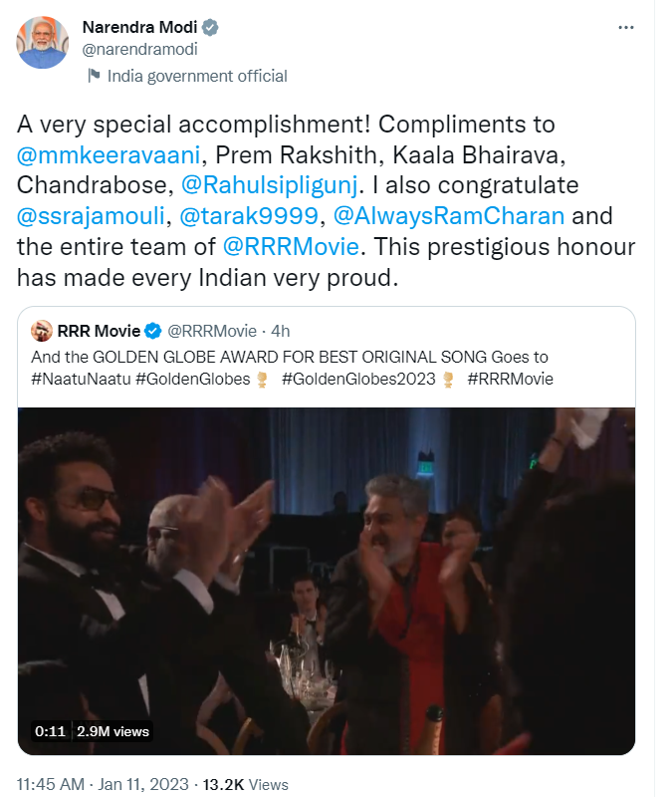Click the RRR Movie avatar in quoted tweet

click(x=43, y=331)
